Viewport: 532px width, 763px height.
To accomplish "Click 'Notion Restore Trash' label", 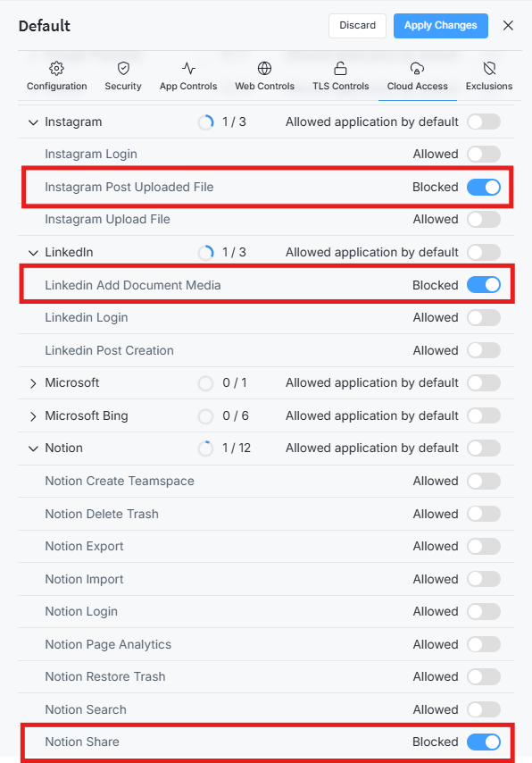I will coord(105,677).
